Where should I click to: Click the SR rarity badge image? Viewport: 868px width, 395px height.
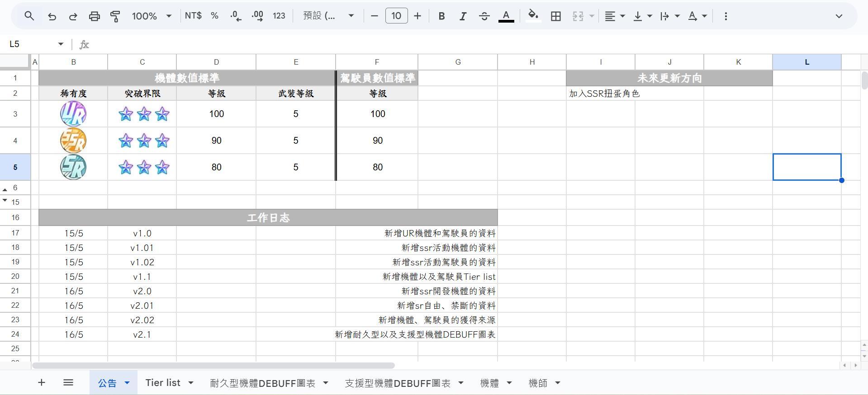[73, 167]
